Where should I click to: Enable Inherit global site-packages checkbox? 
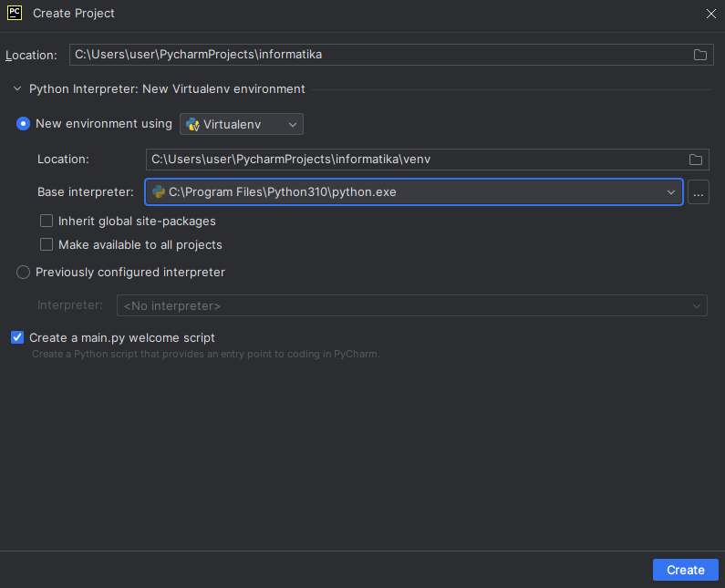47,221
